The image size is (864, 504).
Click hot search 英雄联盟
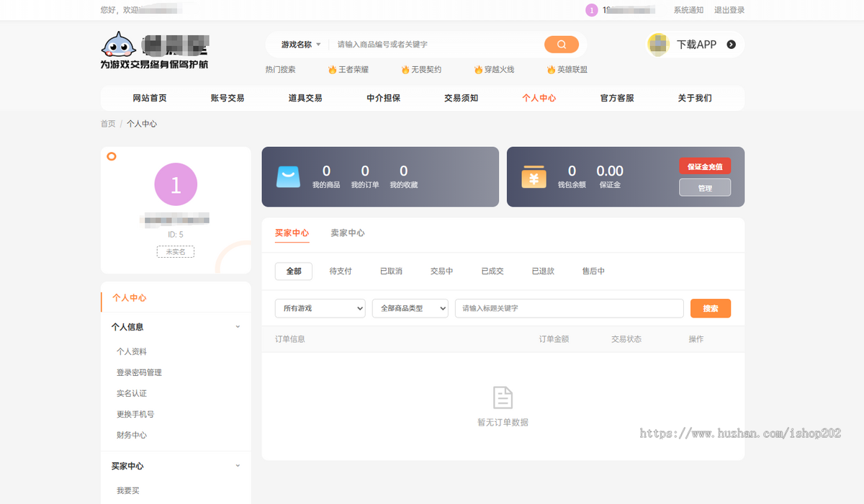572,70
